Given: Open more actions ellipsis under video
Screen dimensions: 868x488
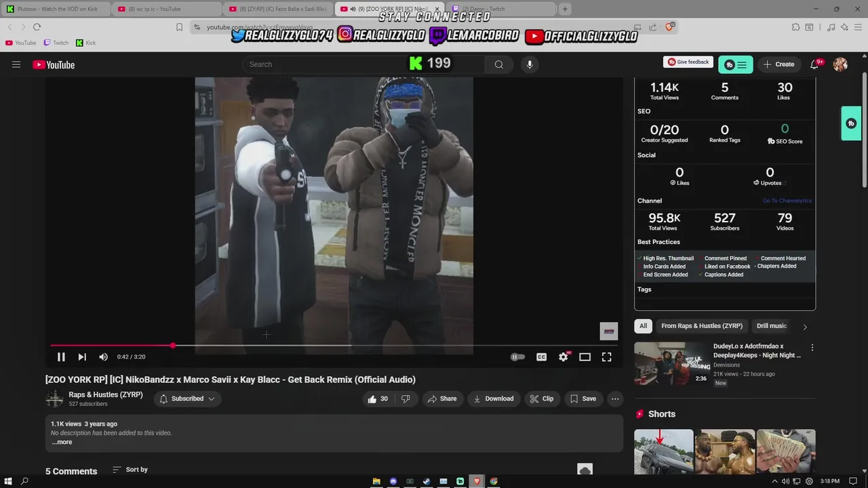Looking at the screenshot, I should [615, 399].
